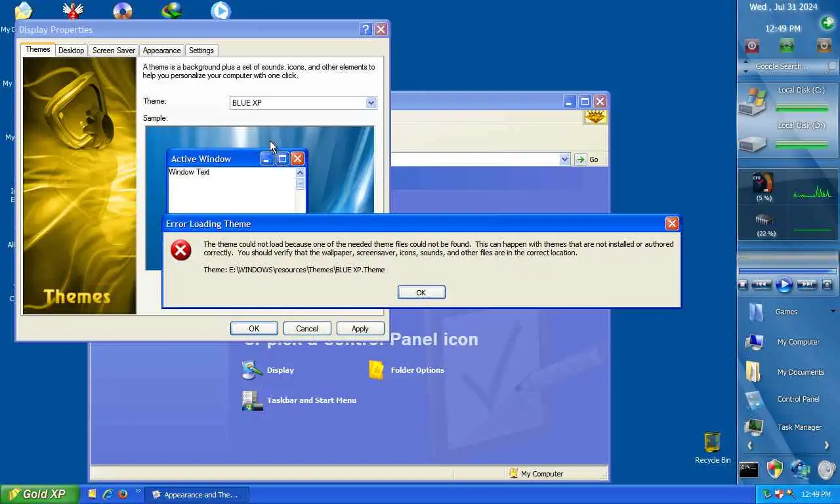Expand the Games dropdown arrow in the sidebar
Viewport: 840px width, 504px height.
(x=833, y=311)
